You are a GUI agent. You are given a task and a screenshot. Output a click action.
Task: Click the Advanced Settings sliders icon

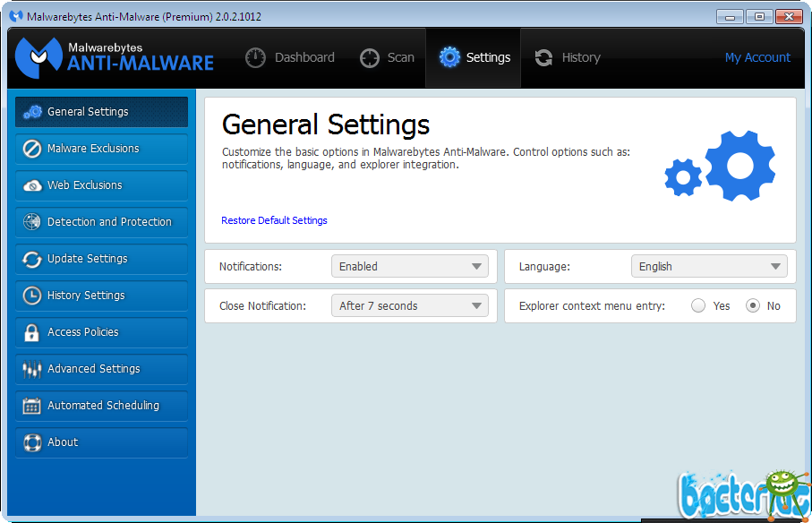click(x=31, y=369)
